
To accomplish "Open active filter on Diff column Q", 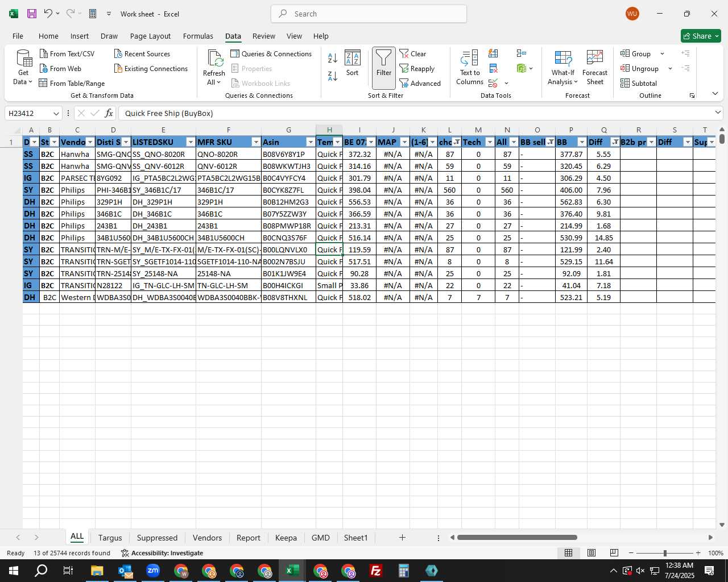I will [x=615, y=142].
